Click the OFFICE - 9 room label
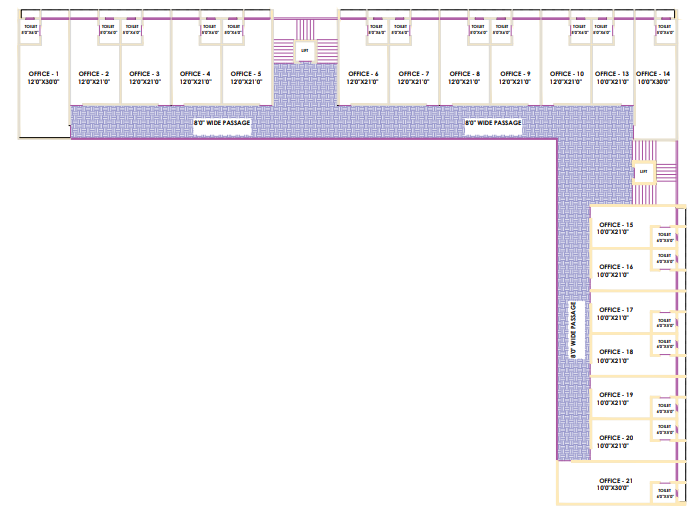694x512 pixels. 515,78
